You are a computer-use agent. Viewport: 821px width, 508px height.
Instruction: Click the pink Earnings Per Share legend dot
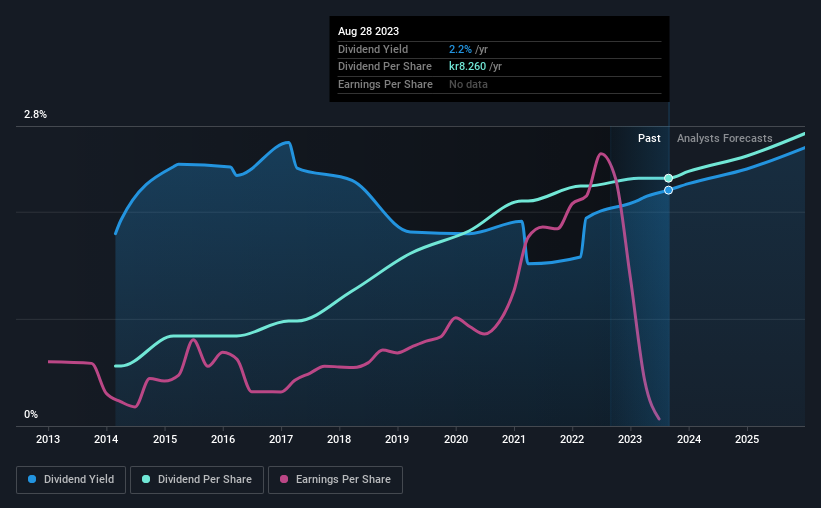point(283,480)
